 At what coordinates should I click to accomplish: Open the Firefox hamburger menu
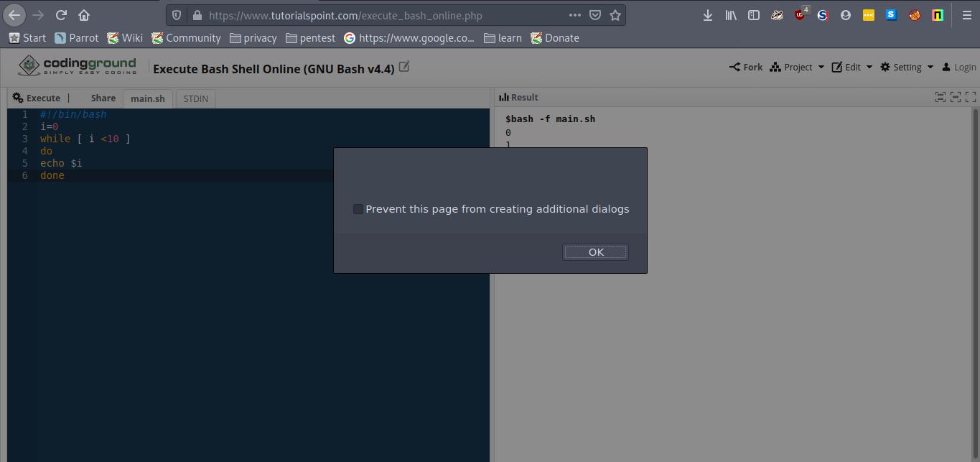tap(966, 15)
